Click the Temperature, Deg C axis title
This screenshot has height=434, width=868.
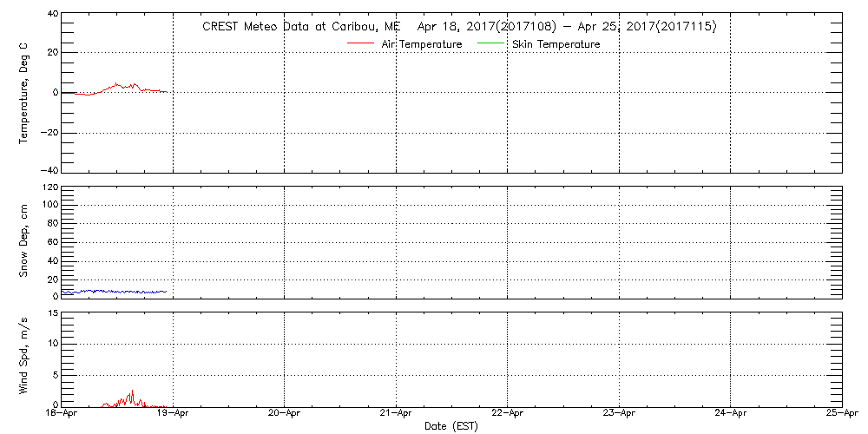click(x=23, y=93)
